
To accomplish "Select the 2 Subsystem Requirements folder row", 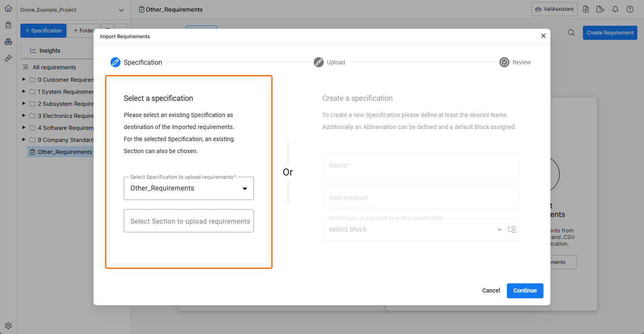I will click(x=62, y=104).
